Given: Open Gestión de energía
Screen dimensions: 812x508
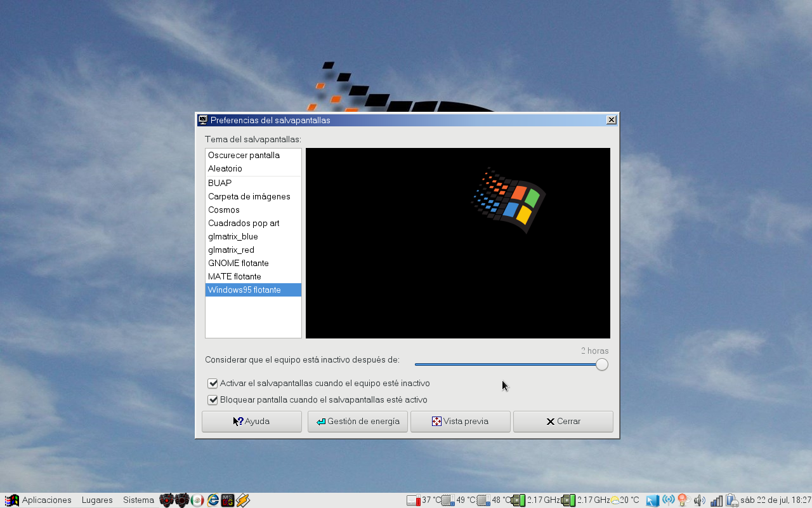Looking at the screenshot, I should pyautogui.click(x=358, y=422).
